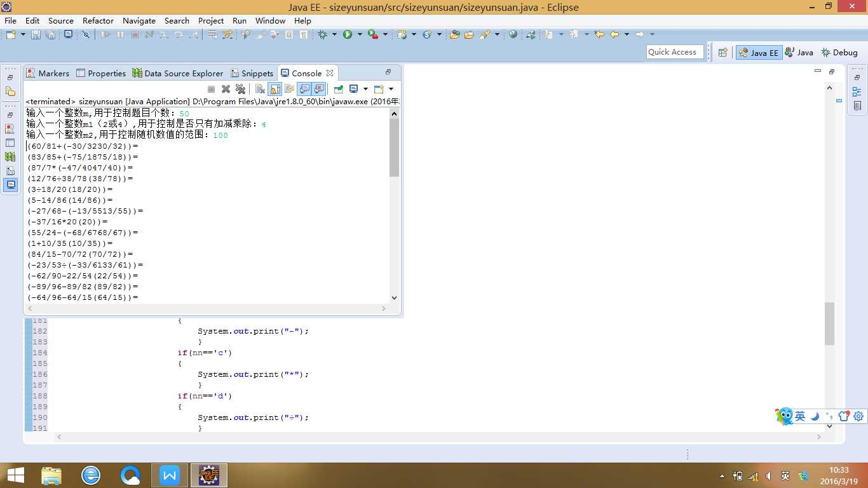The image size is (868, 488).
Task: Click the volume speaker tray icon
Action: click(x=768, y=476)
